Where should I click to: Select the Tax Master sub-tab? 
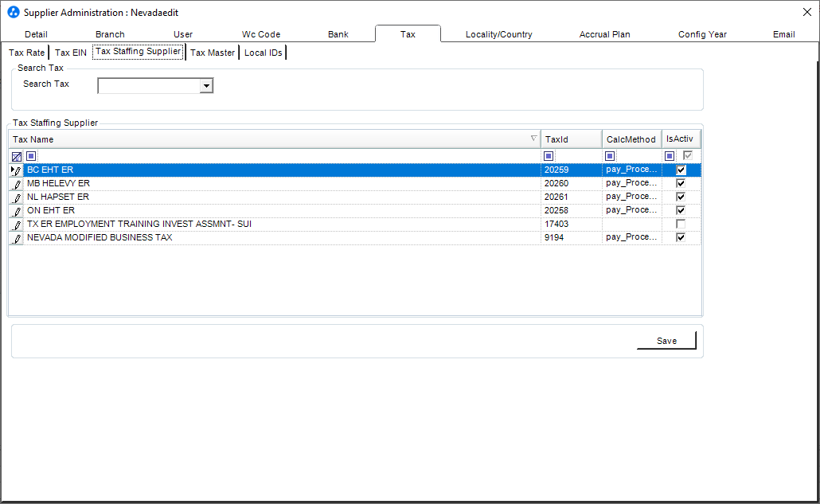213,53
